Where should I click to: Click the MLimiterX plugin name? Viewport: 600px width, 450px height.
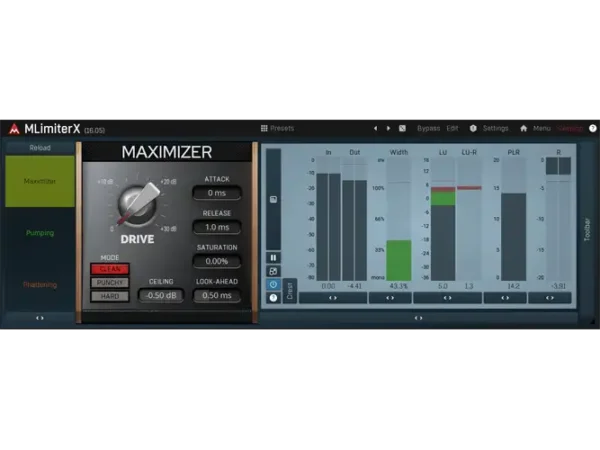coord(52,129)
